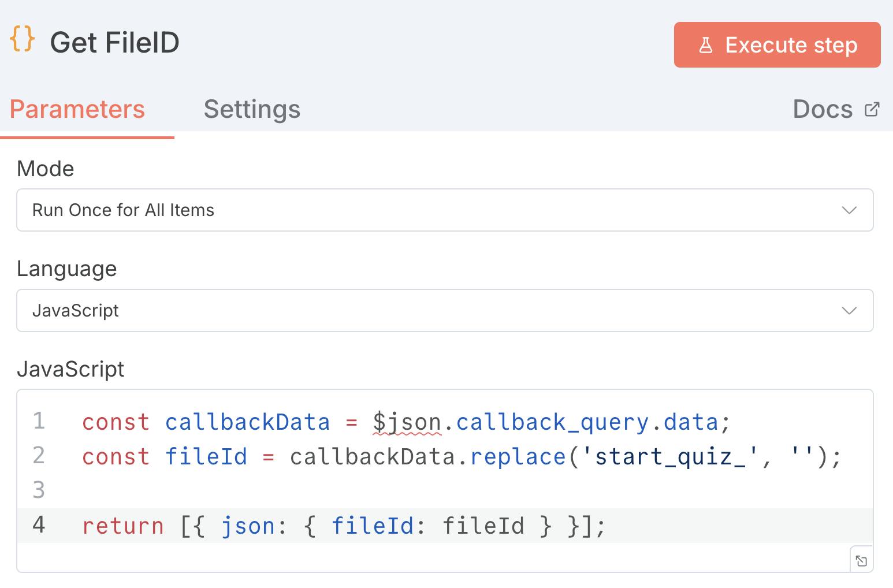893x588 pixels.
Task: Click line number 2 in gutter
Action: point(39,456)
